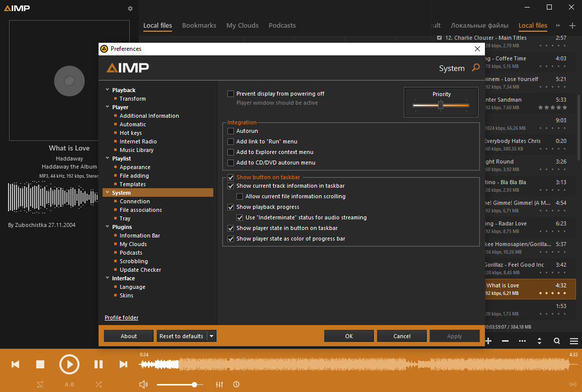The height and width of the screenshot is (392, 582).
Task: Cancel the Preferences dialog
Action: coord(401,336)
